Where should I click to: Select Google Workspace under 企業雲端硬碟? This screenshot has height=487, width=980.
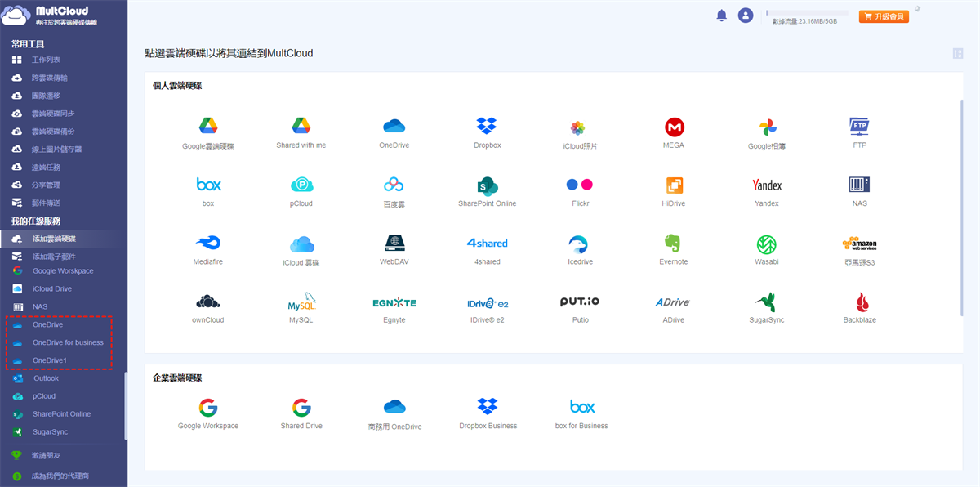208,408
